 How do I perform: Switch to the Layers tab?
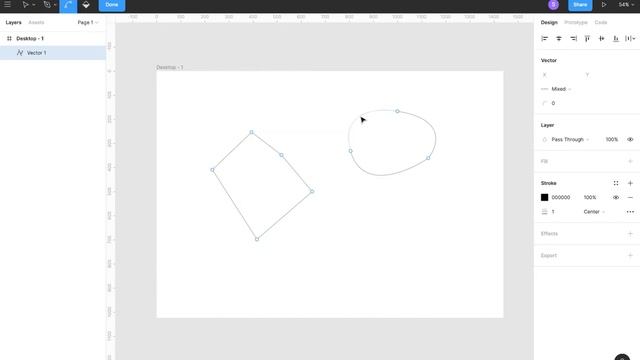[x=13, y=22]
